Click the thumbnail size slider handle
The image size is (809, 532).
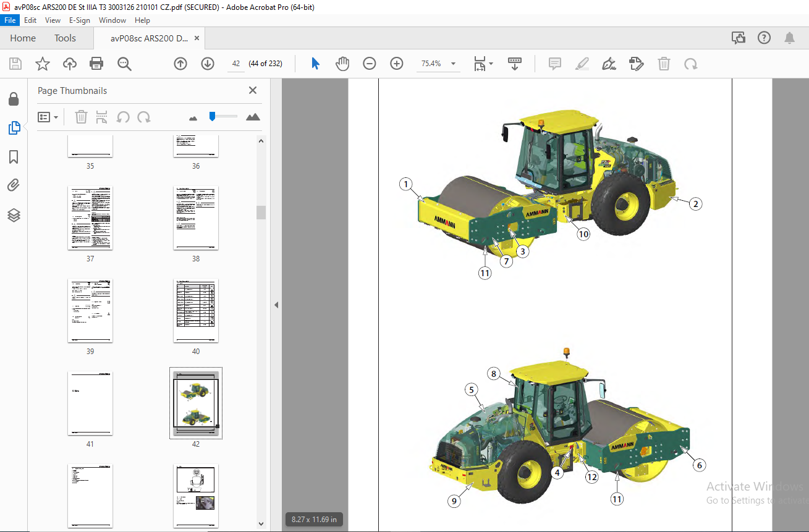coord(212,116)
